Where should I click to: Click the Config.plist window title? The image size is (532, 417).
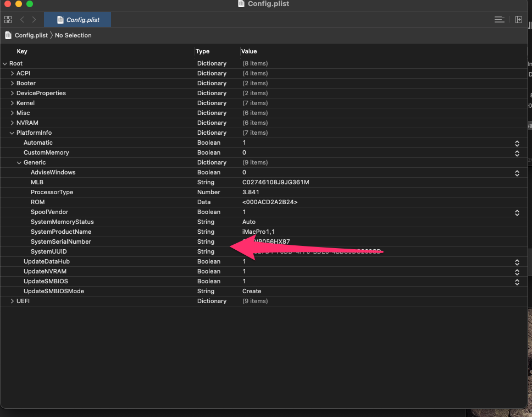coord(268,4)
